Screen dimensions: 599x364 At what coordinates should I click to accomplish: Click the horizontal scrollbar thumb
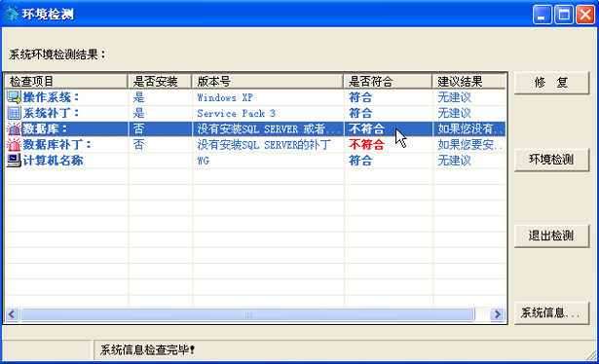(x=248, y=314)
